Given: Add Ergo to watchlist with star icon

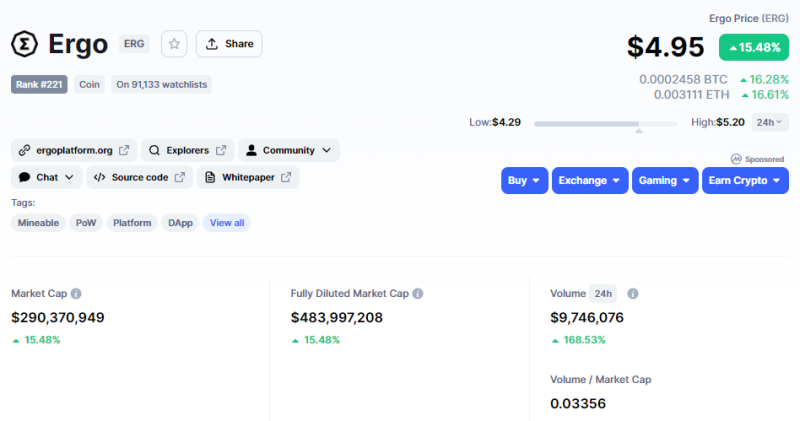Looking at the screenshot, I should pyautogui.click(x=174, y=44).
